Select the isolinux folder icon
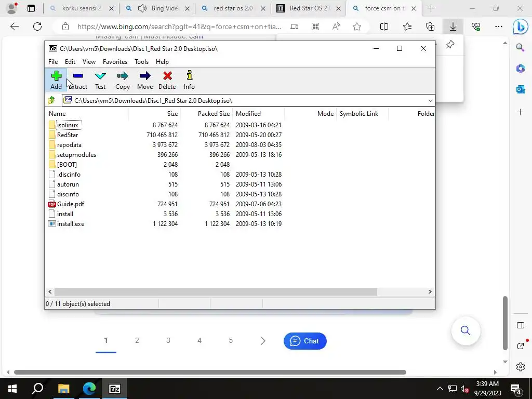Screen dimensions: 532x399 pyautogui.click(x=52, y=125)
